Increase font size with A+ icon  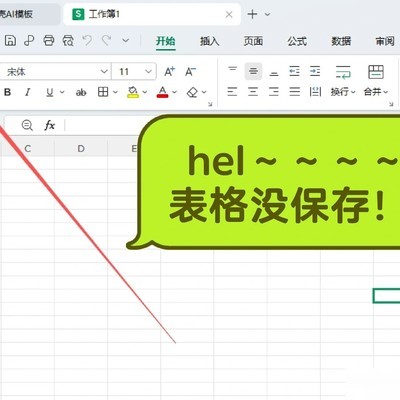pyautogui.click(x=170, y=71)
